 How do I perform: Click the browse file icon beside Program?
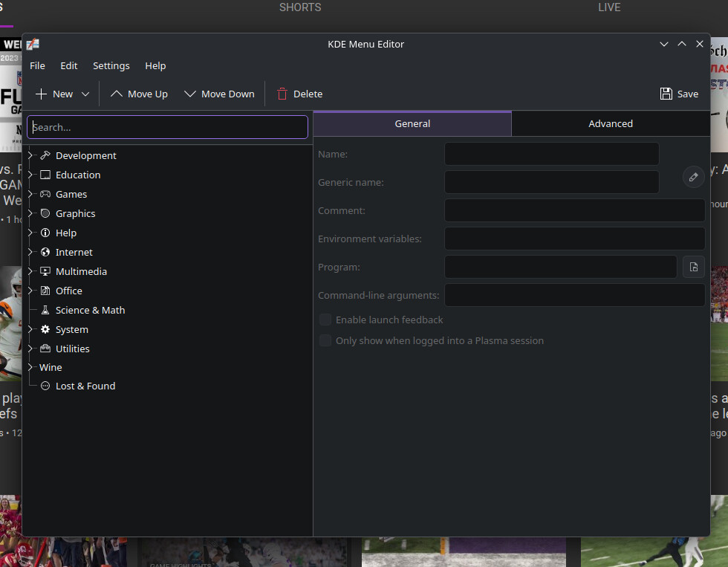(x=693, y=267)
